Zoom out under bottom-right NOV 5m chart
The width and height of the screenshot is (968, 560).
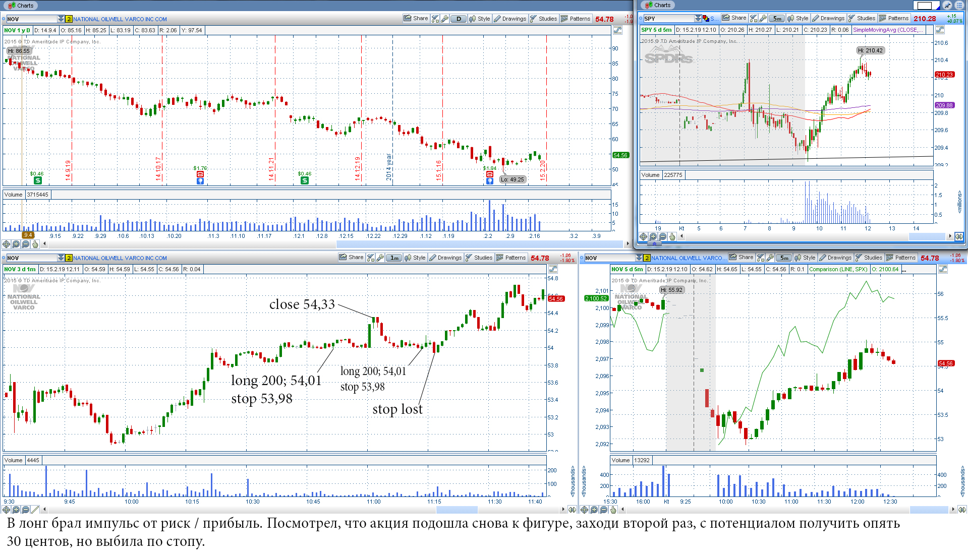pyautogui.click(x=604, y=510)
